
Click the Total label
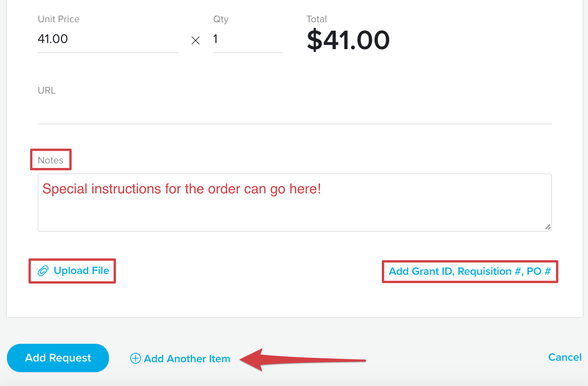[x=317, y=19]
